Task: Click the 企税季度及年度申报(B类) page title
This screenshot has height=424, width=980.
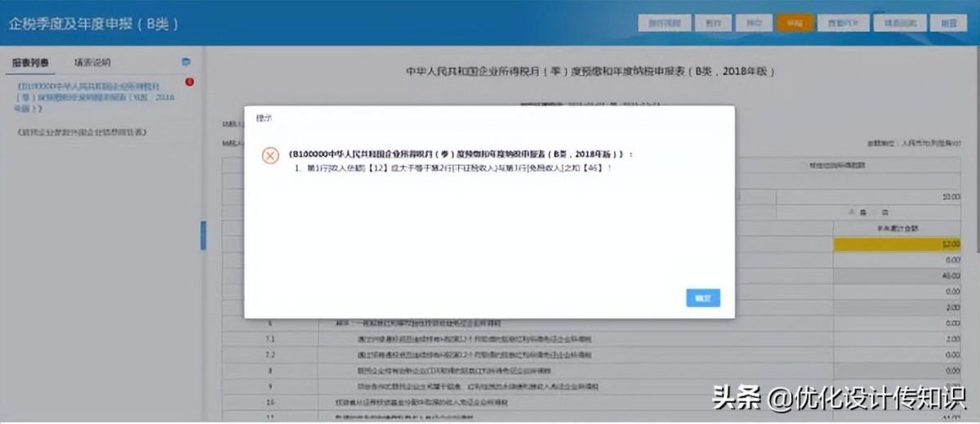Action: (94, 24)
